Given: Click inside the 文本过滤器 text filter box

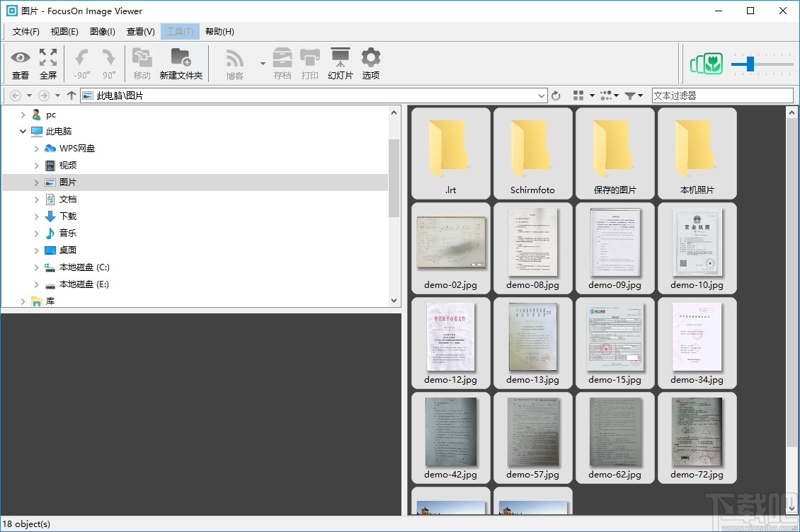Looking at the screenshot, I should (x=722, y=95).
